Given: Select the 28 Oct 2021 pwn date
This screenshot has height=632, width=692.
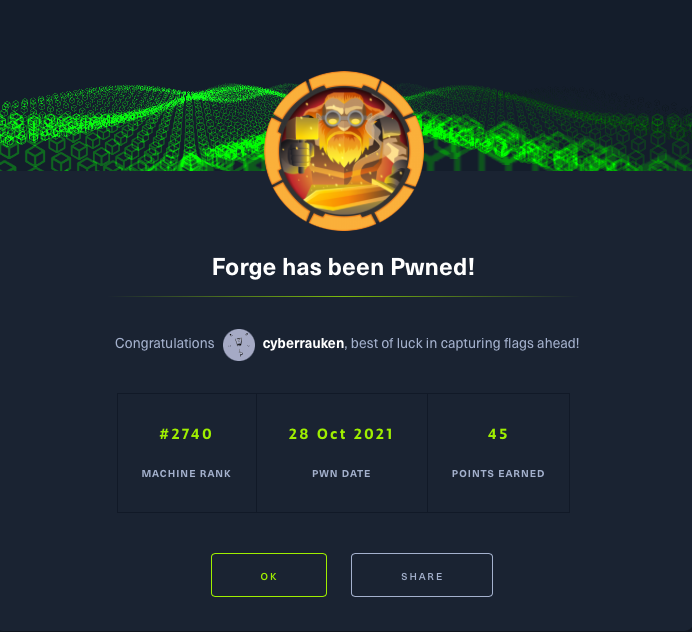Looking at the screenshot, I should click(341, 434).
